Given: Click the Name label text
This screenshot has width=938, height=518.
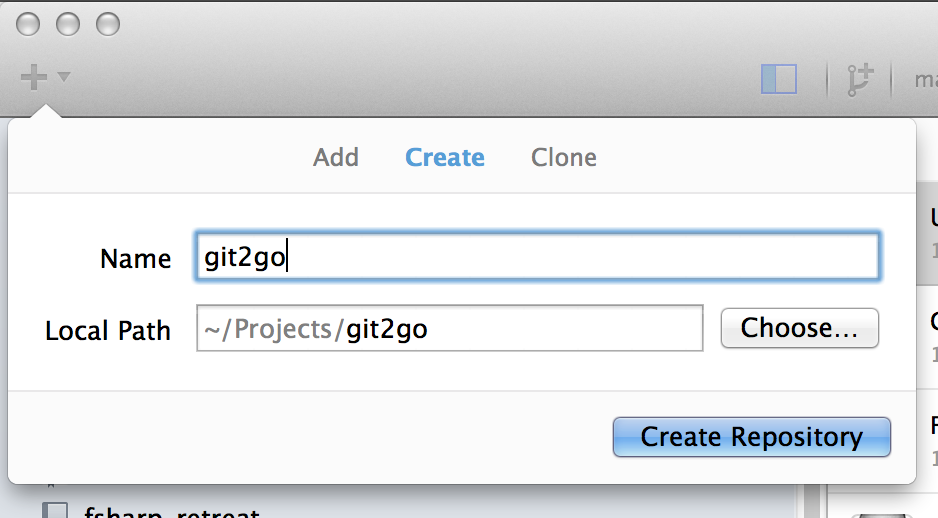Looking at the screenshot, I should tap(136, 259).
